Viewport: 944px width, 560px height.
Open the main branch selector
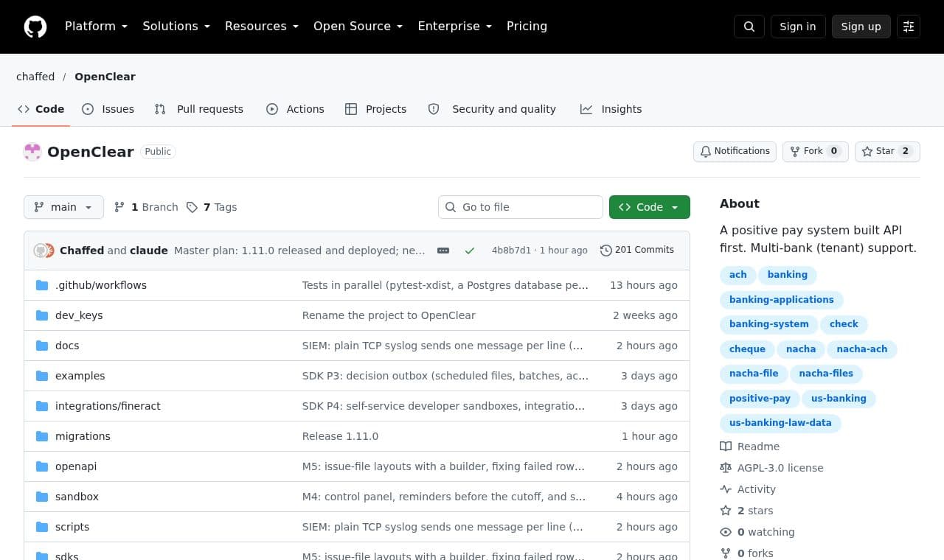click(63, 207)
